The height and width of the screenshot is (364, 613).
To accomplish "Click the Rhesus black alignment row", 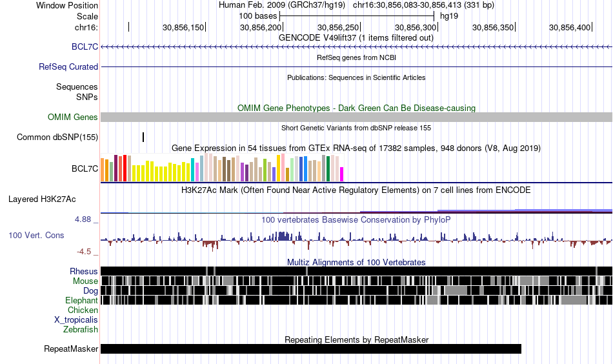I will 356,271.
